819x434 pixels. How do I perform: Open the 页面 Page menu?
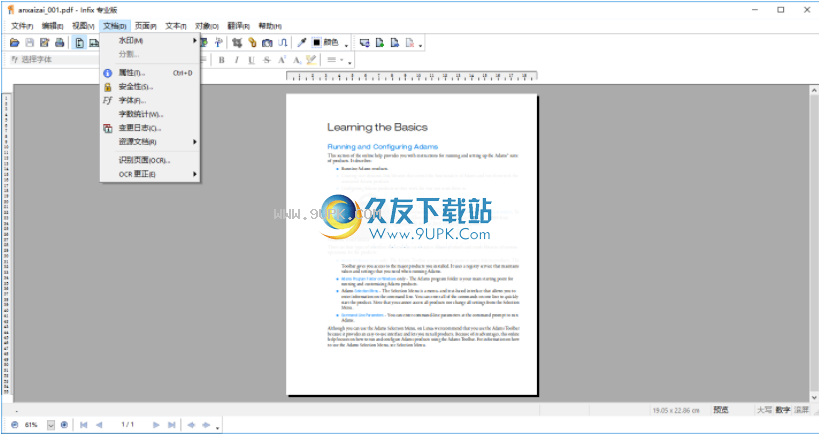(x=146, y=26)
